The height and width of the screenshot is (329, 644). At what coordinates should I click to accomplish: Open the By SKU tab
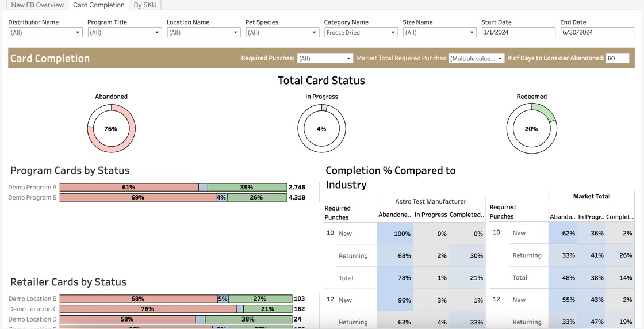tap(145, 5)
